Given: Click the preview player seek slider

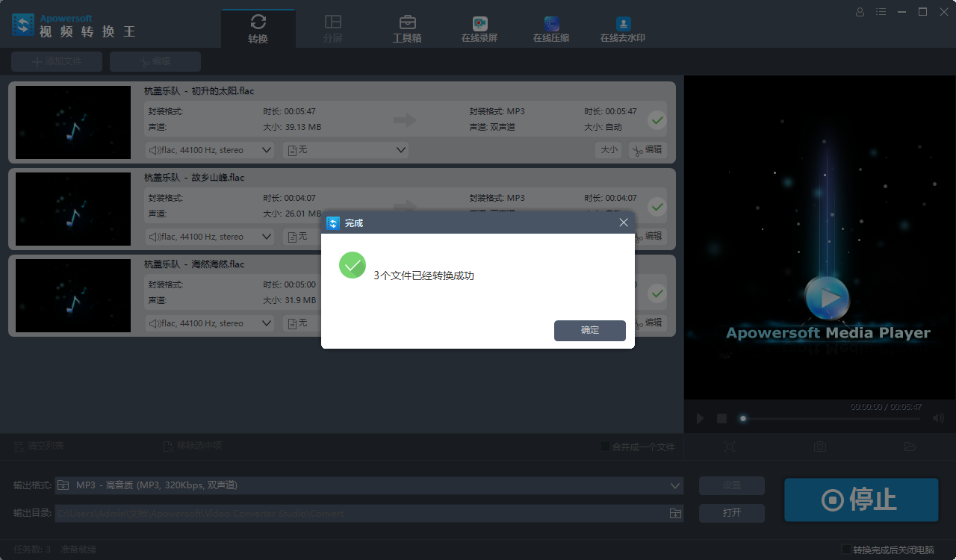Looking at the screenshot, I should point(831,419).
